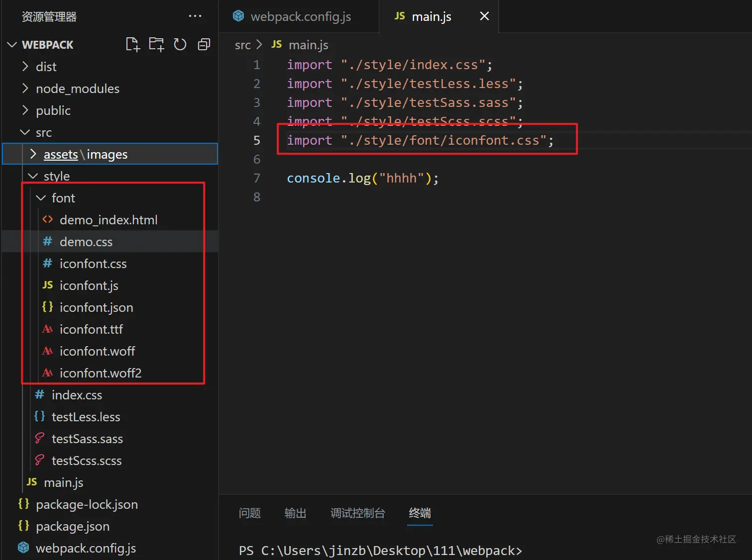Click the font icon beside iconfont.woff

[48, 351]
